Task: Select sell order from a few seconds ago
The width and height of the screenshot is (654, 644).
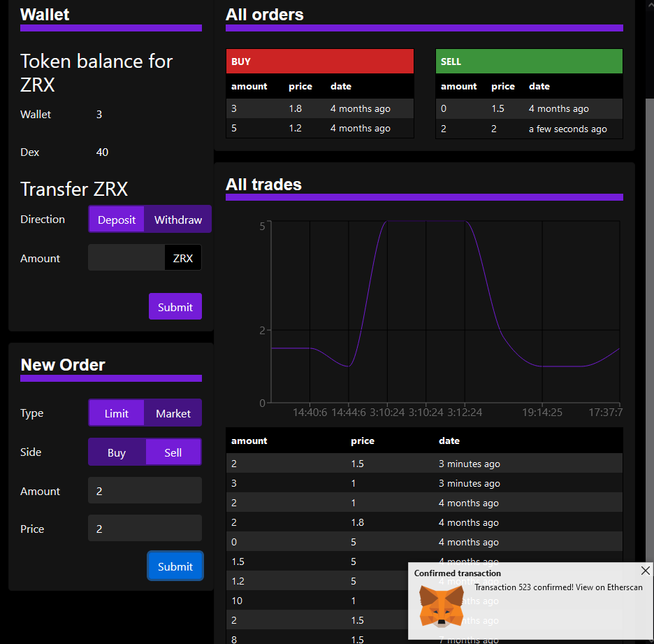Action: click(x=529, y=129)
